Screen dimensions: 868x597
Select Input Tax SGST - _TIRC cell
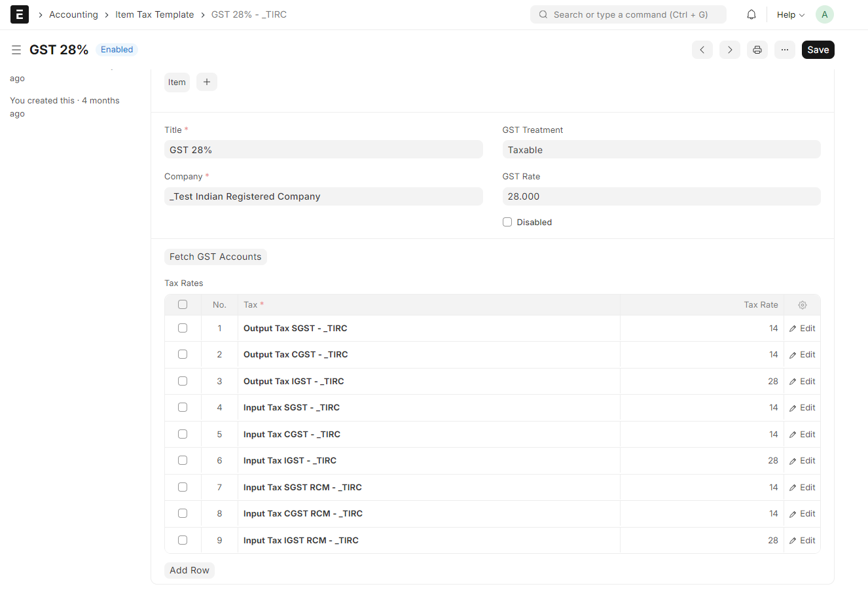tap(429, 408)
